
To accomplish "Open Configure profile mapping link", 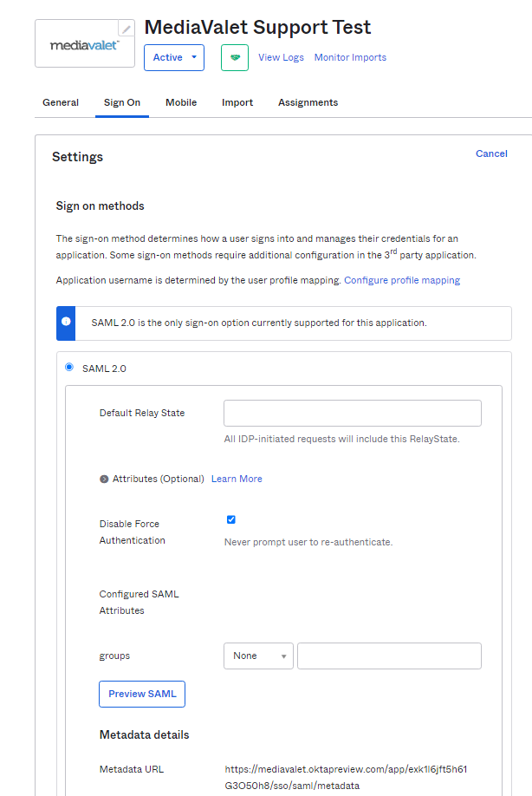I will (x=402, y=280).
